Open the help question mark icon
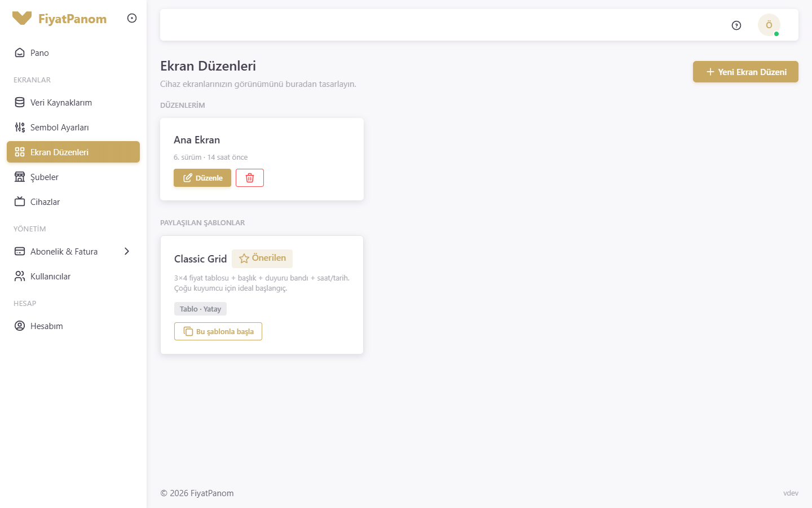Screen dimensions: 812x508 (736, 25)
